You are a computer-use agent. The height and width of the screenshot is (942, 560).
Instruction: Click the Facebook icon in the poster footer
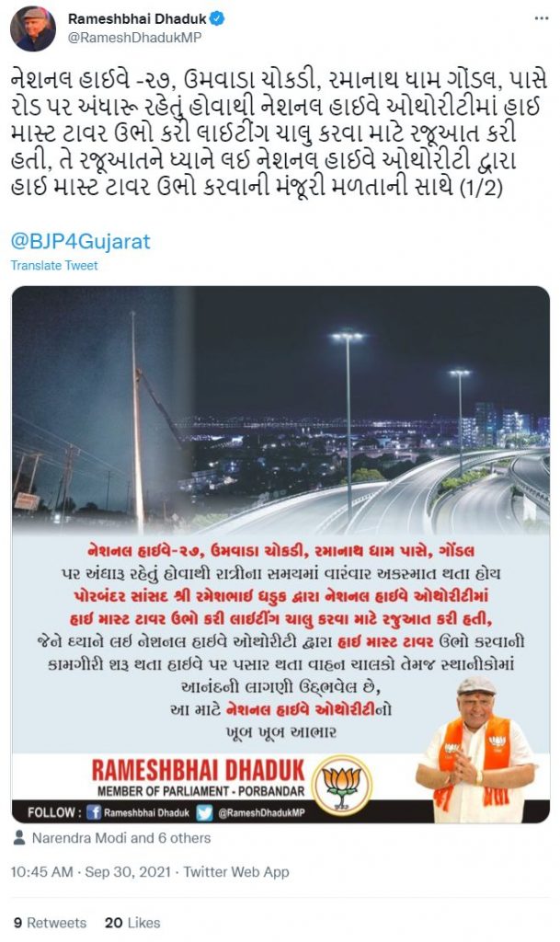coord(94,813)
